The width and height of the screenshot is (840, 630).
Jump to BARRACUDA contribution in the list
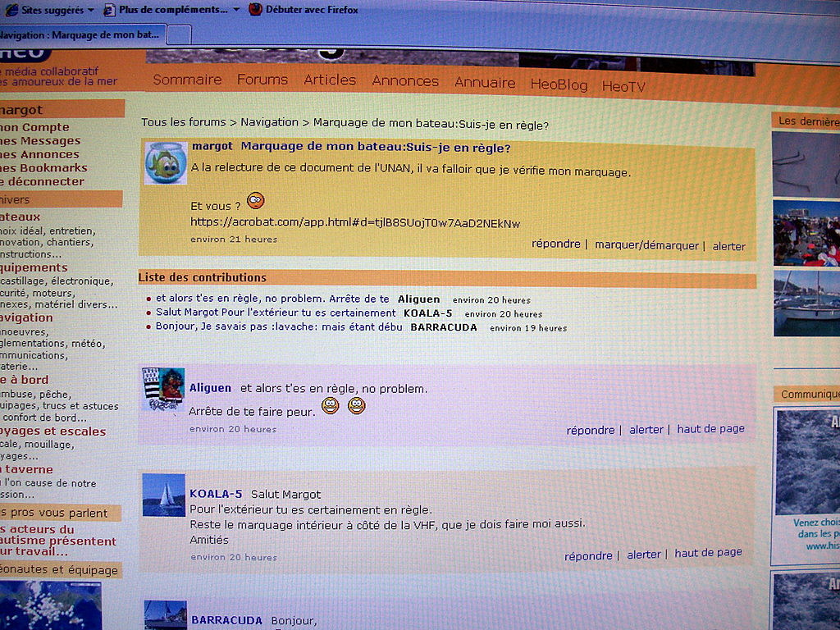(x=279, y=326)
